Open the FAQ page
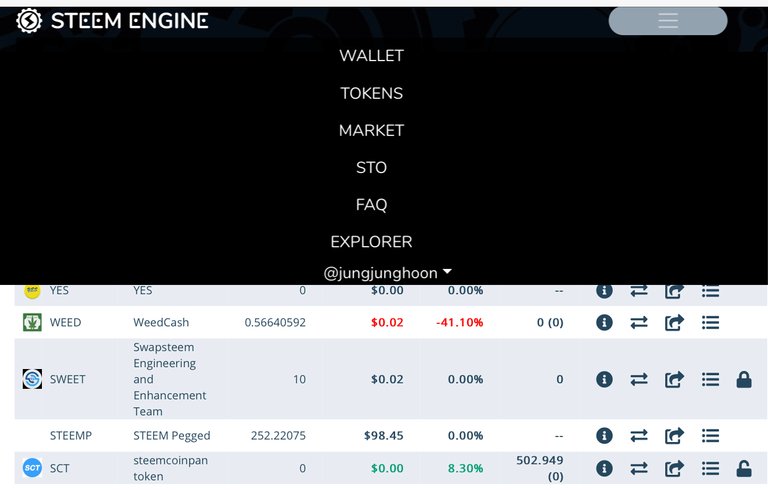 371,205
